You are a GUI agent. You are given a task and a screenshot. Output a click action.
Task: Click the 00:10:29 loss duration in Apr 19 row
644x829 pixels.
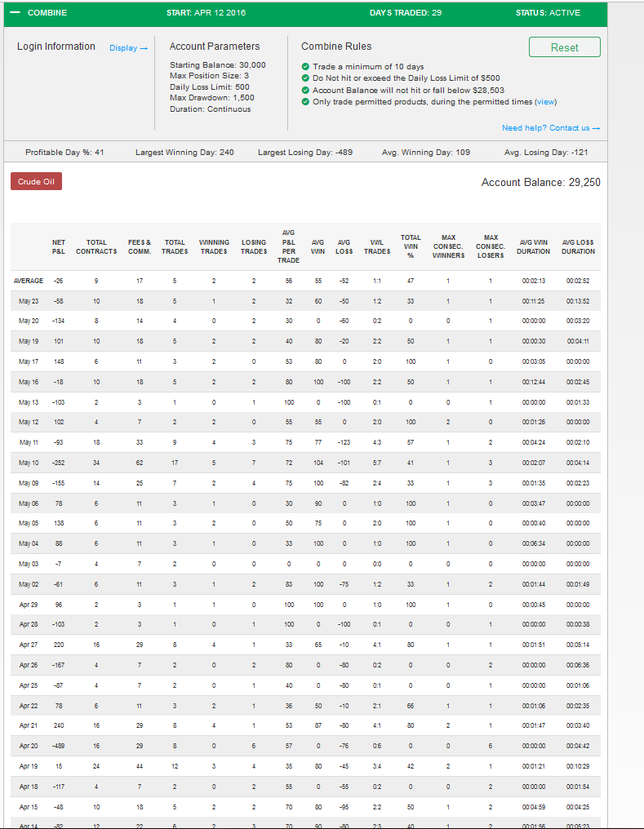pyautogui.click(x=578, y=766)
